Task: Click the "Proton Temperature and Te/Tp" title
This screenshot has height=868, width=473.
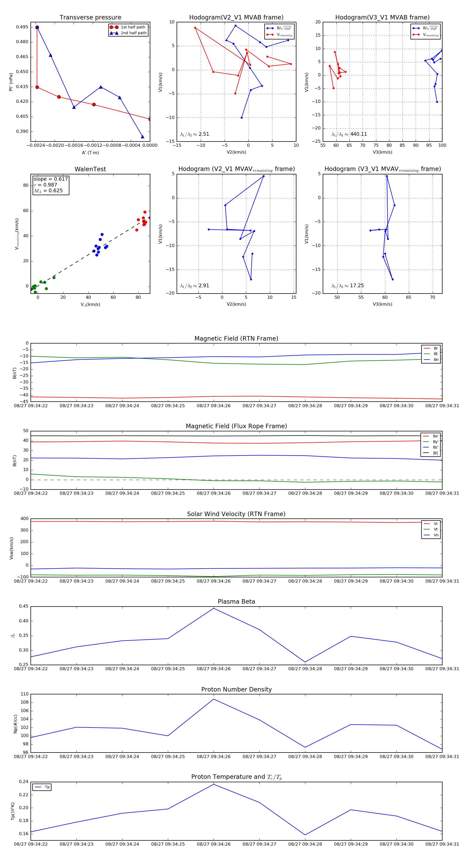Action: point(236,777)
